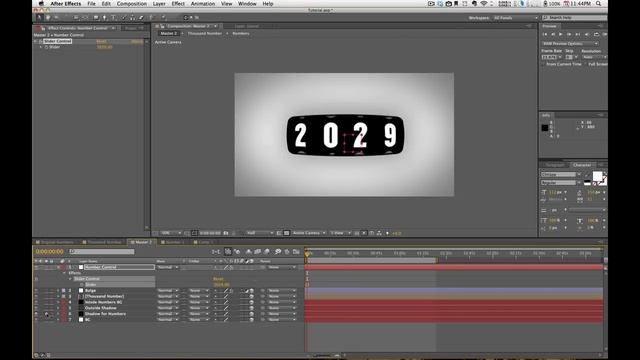640x360 pixels.
Task: Open Active Camera view dropdown
Action: click(309, 233)
